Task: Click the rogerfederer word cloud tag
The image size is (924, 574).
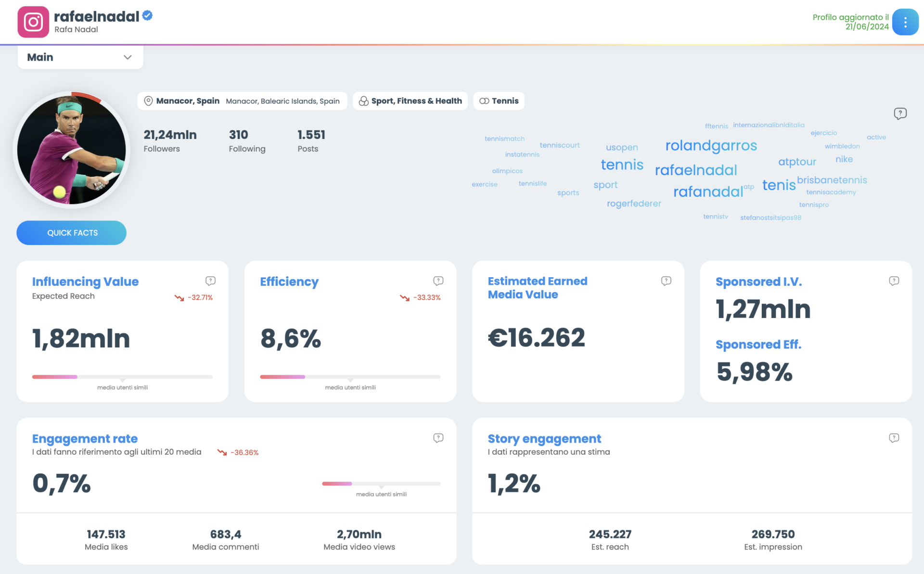Action: tap(634, 204)
